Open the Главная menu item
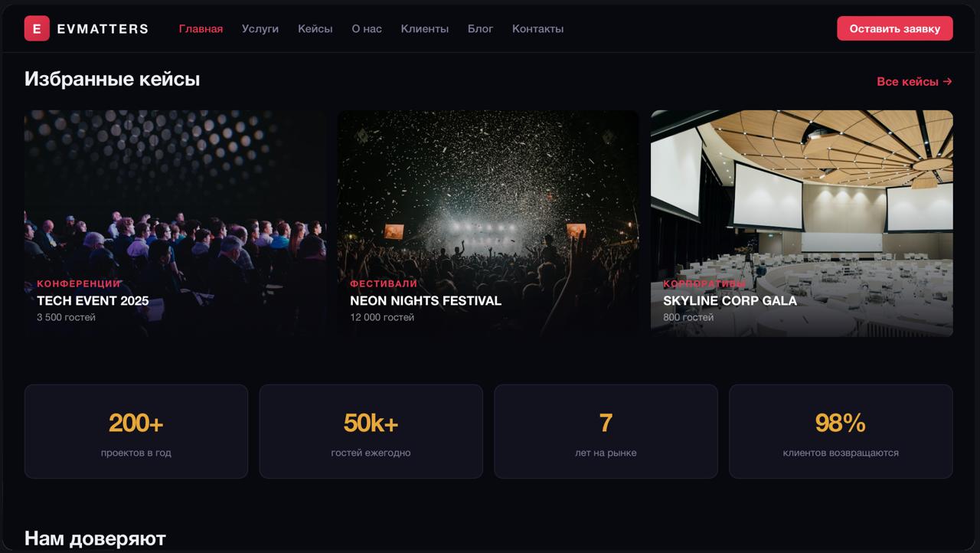Viewport: 980px width, 553px height. point(201,28)
